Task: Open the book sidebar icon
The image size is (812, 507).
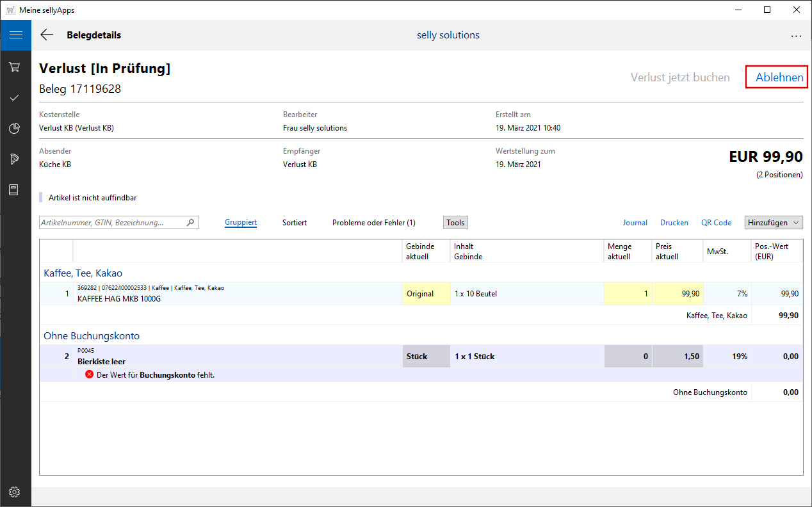Action: coord(15,189)
